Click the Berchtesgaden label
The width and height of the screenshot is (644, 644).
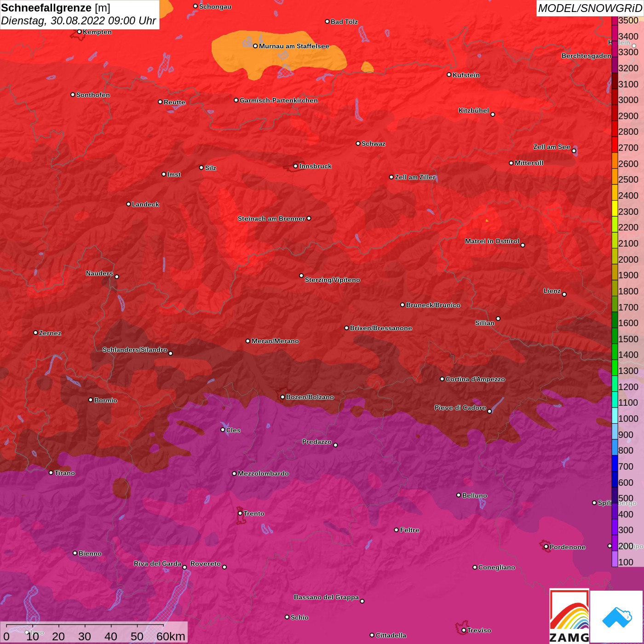586,56
